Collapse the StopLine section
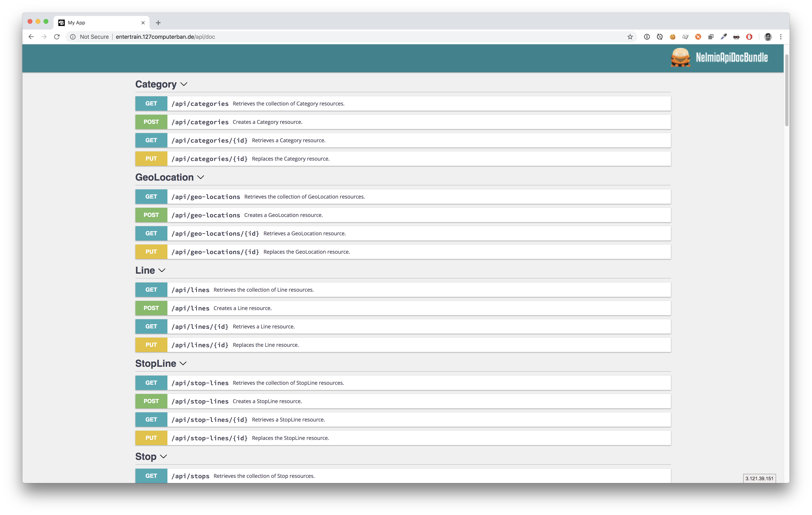Screen dimensions: 812x515 point(183,363)
